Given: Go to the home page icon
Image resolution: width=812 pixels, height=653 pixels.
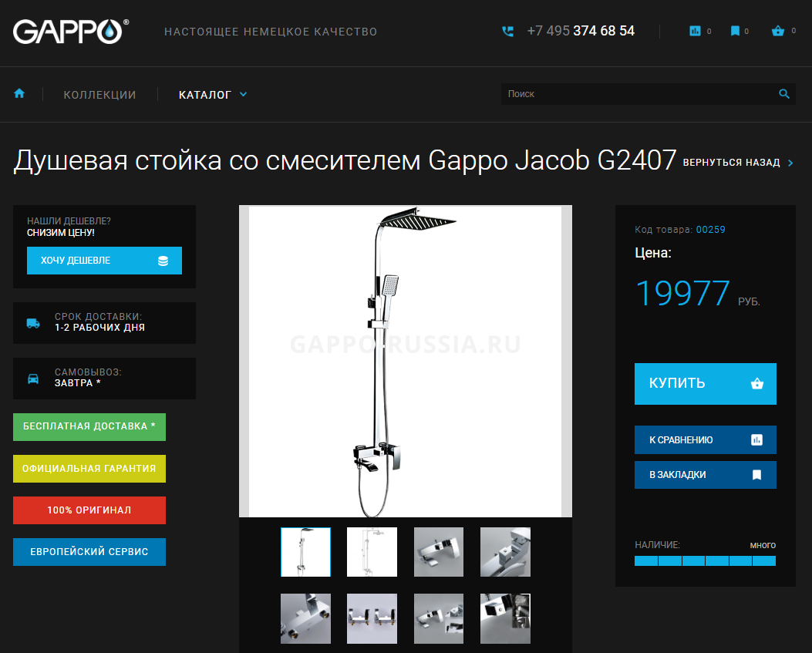Looking at the screenshot, I should (19, 94).
